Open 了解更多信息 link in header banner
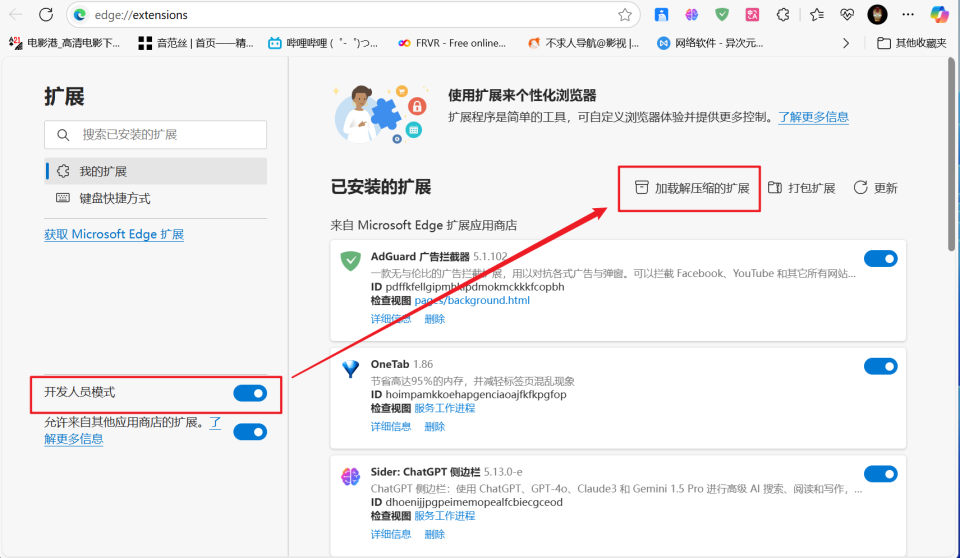Image resolution: width=960 pixels, height=558 pixels. [x=813, y=117]
